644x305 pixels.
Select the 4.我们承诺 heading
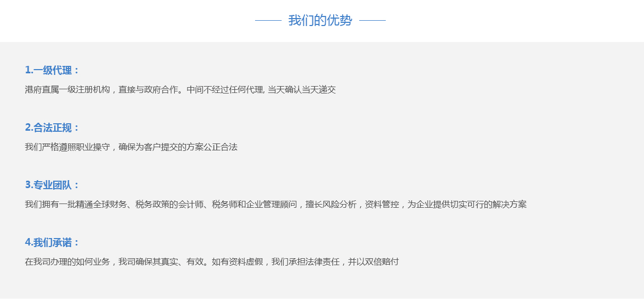52,242
